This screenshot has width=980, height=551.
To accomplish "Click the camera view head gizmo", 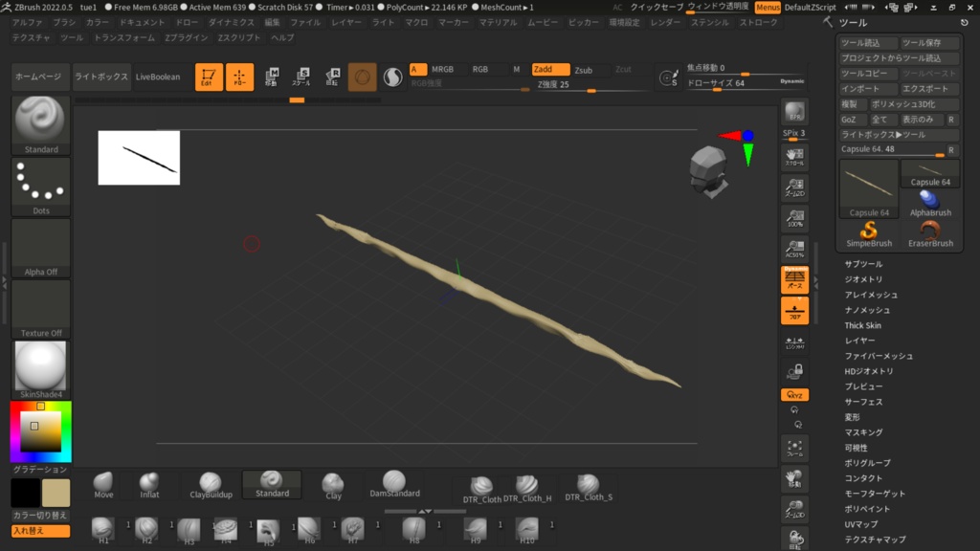I will (x=709, y=171).
